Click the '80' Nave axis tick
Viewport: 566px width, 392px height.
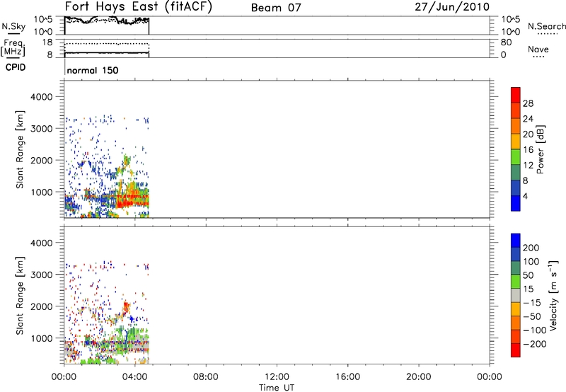click(x=506, y=42)
